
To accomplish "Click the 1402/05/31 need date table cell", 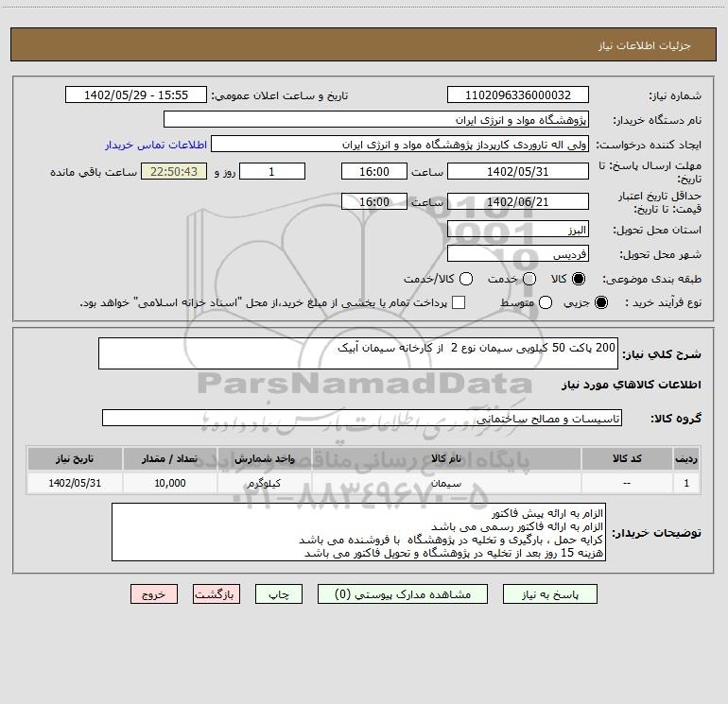I will (x=75, y=483).
